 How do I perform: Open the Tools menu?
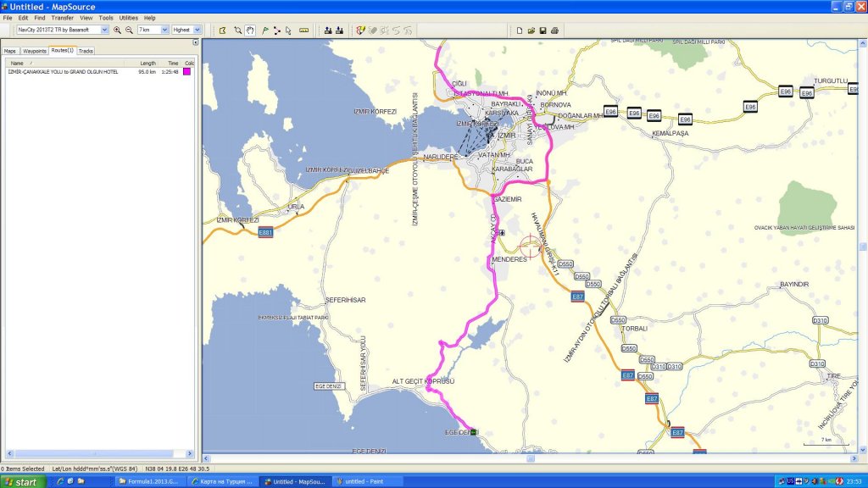[x=106, y=18]
